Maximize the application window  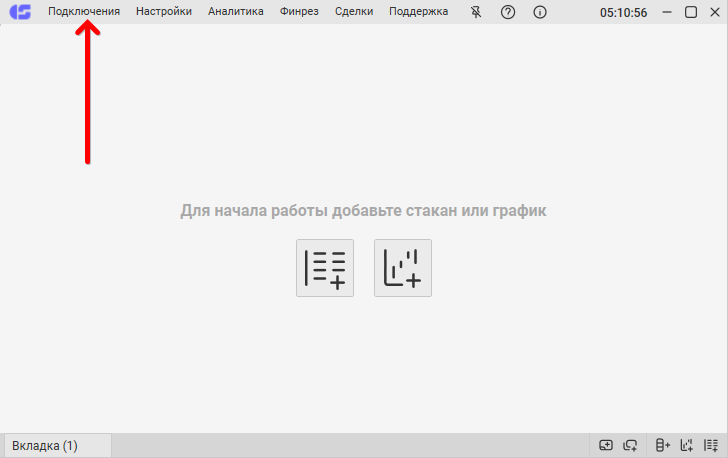(691, 12)
